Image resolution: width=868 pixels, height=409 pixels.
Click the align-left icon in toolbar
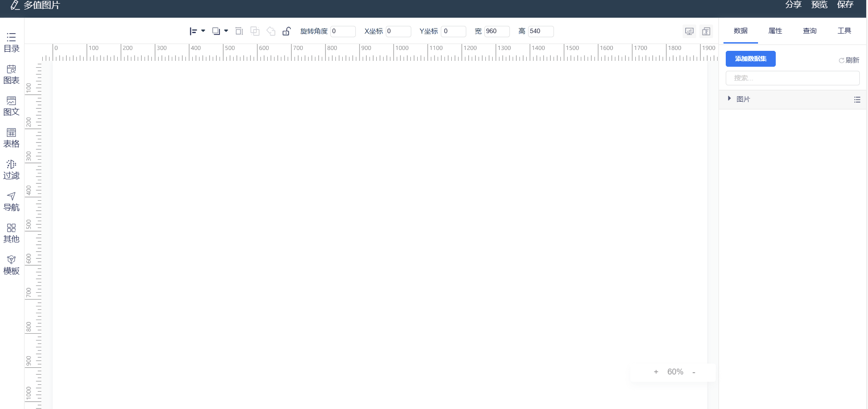click(x=193, y=31)
